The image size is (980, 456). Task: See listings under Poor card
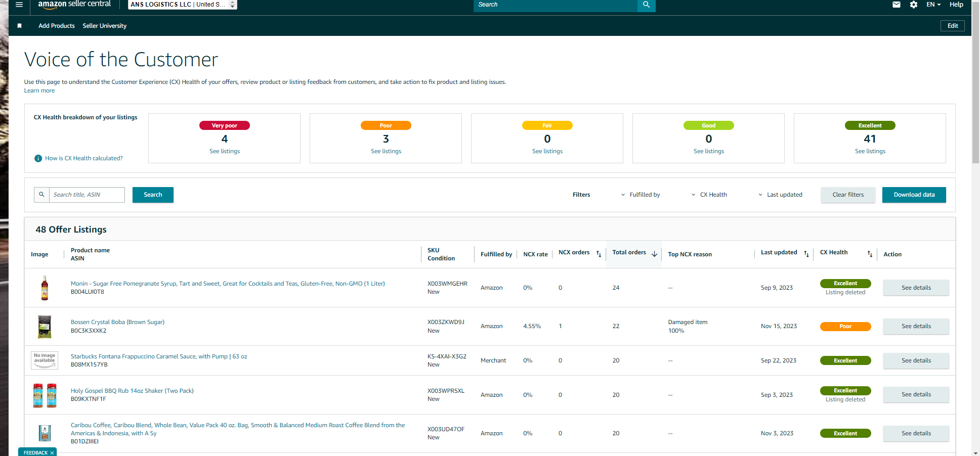pyautogui.click(x=386, y=151)
